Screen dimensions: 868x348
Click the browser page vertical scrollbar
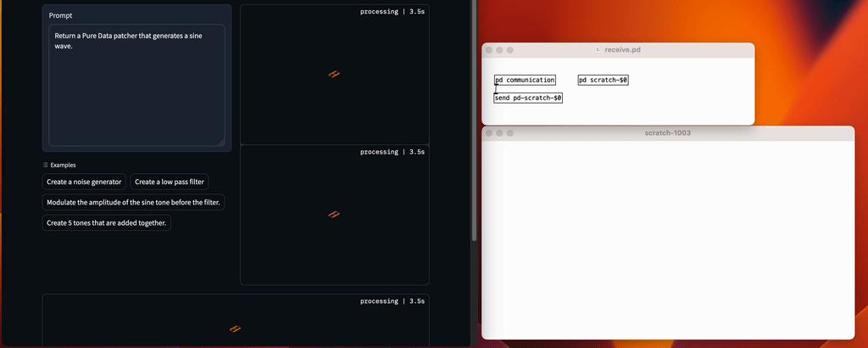click(x=474, y=121)
